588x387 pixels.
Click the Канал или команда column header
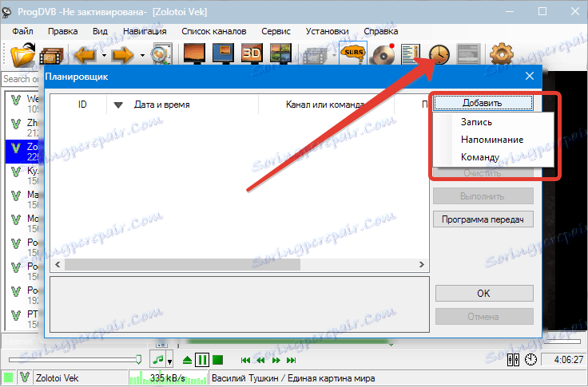(326, 105)
